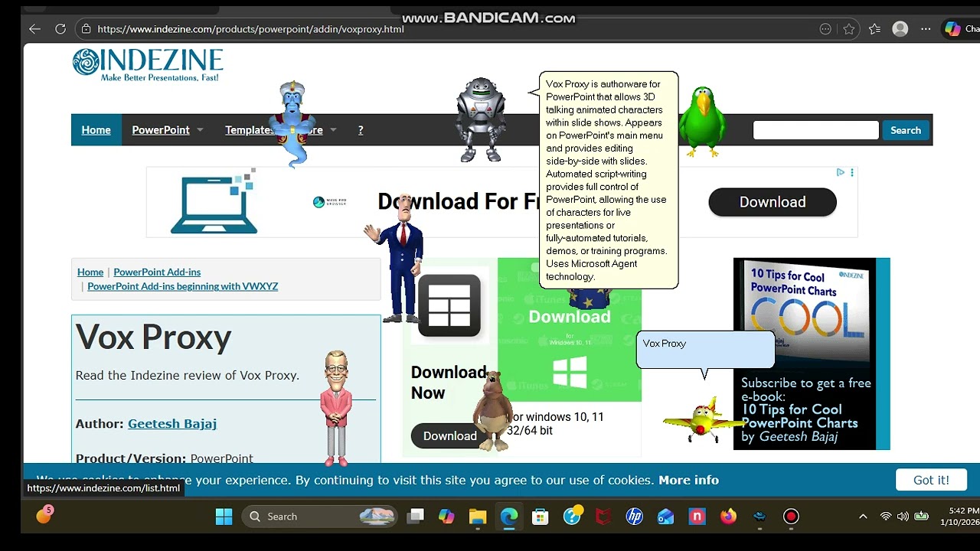Expand the PowerPoint menu dropdown arrow
This screenshot has height=551, width=980.
[200, 130]
